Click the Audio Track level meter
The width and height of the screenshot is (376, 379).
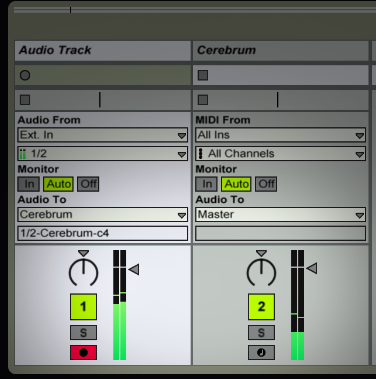pyautogui.click(x=120, y=305)
